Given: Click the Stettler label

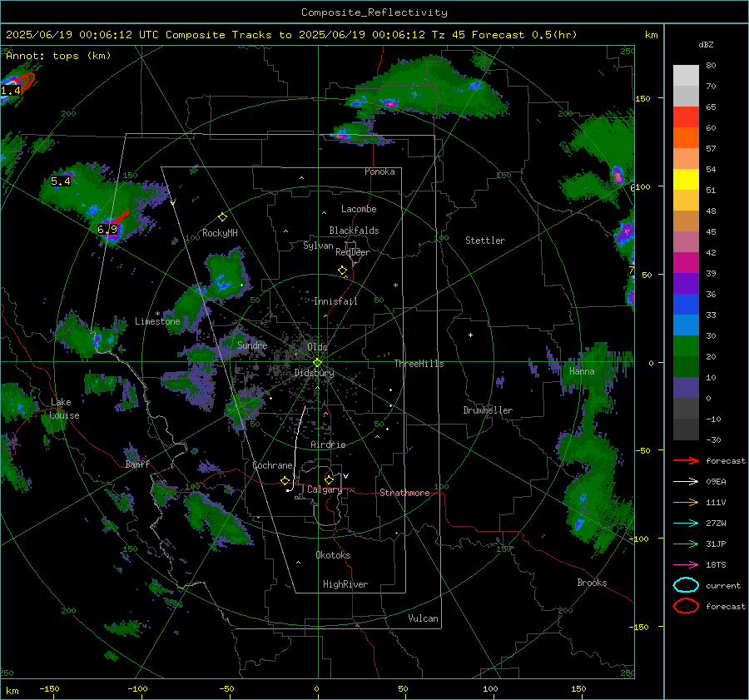Looking at the screenshot, I should (485, 241).
